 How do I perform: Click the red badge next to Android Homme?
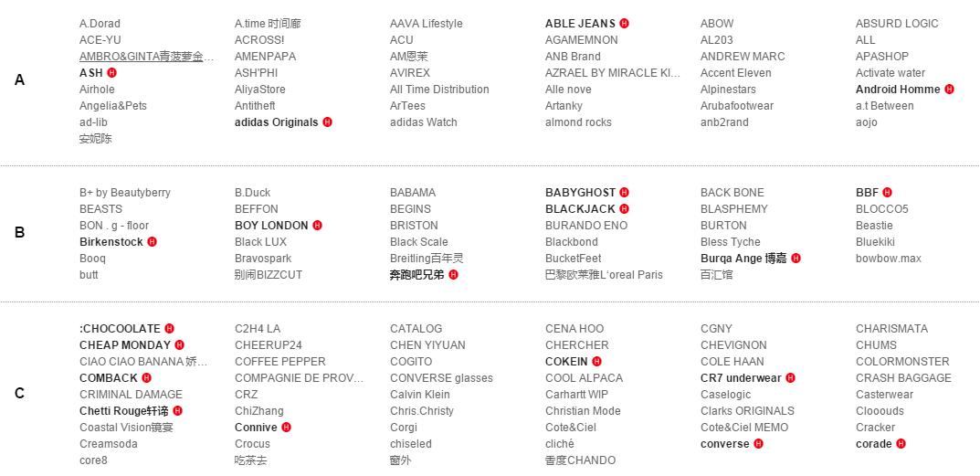click(950, 90)
